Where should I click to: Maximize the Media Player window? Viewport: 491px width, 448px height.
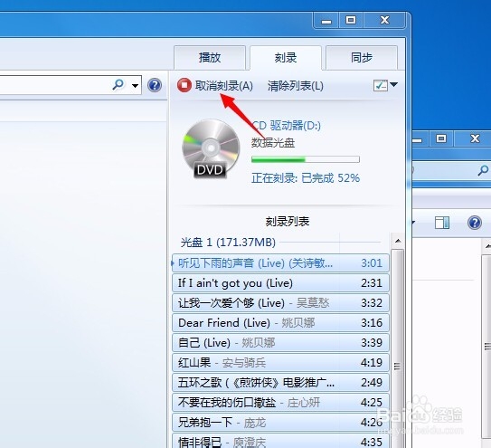click(x=351, y=21)
